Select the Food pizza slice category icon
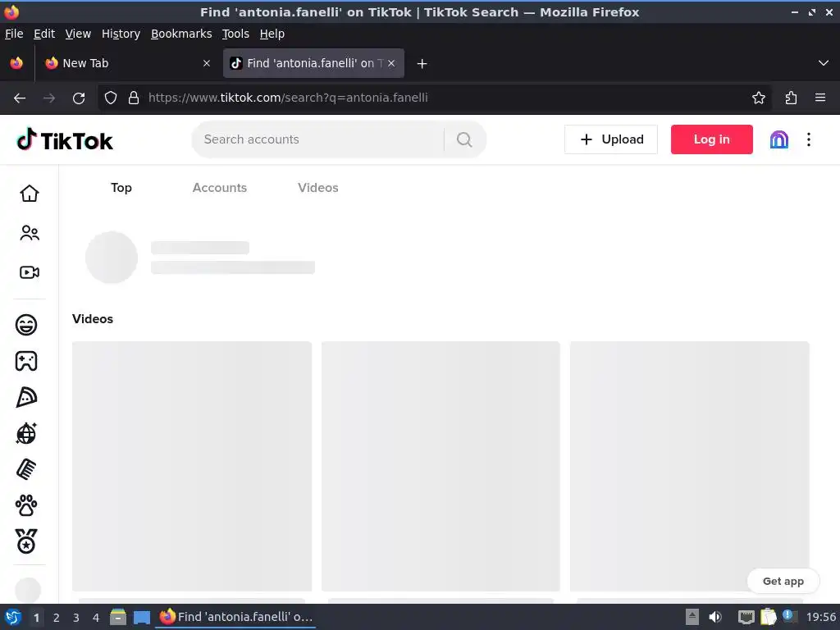Viewport: 840px width, 630px height. coord(26,398)
